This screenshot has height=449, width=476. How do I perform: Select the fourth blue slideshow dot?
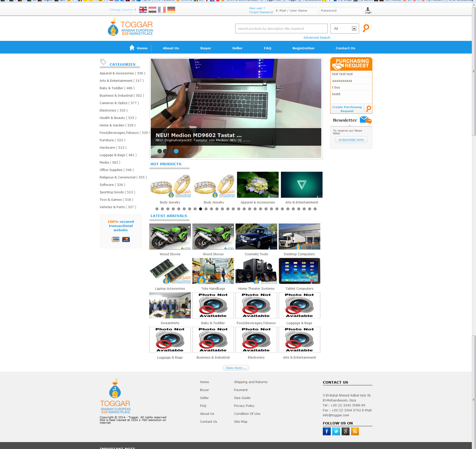(176, 151)
